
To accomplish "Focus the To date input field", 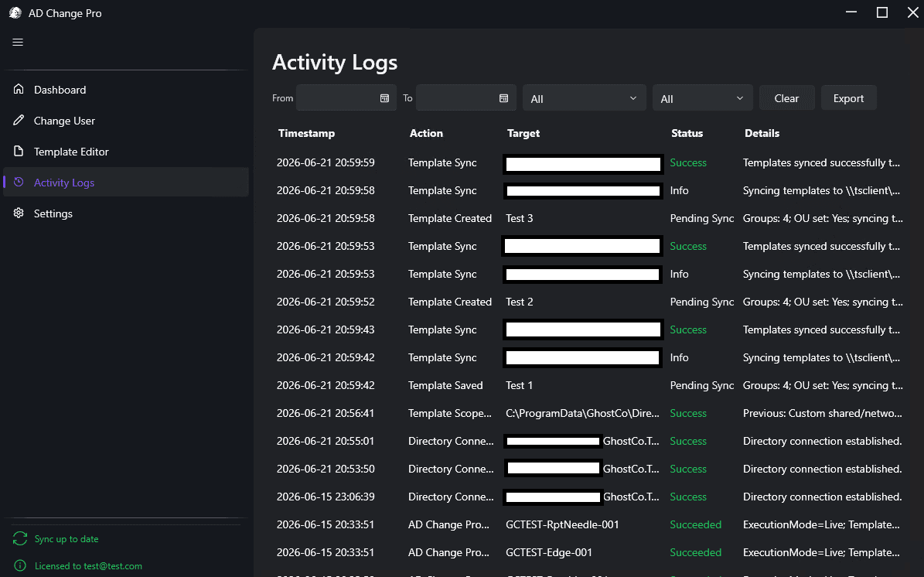I will click(466, 98).
